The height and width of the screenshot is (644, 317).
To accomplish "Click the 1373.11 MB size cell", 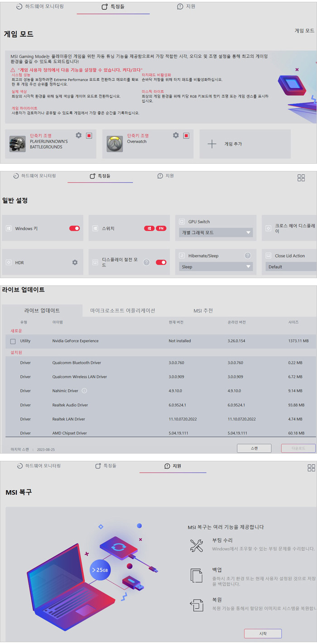I will (298, 341).
